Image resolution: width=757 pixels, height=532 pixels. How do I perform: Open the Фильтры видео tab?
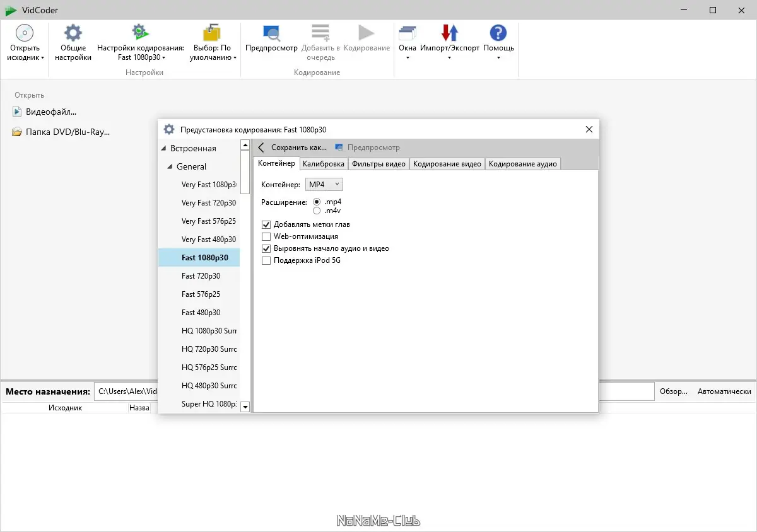pyautogui.click(x=378, y=164)
